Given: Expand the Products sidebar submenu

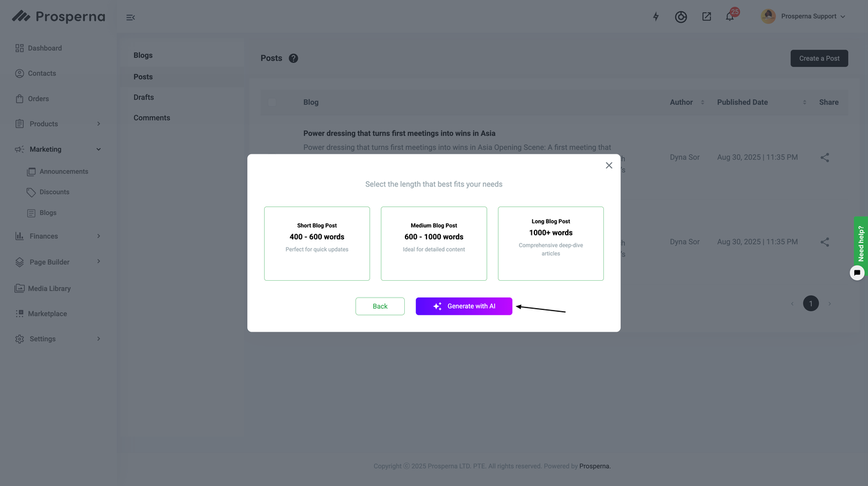Looking at the screenshot, I should 99,124.
